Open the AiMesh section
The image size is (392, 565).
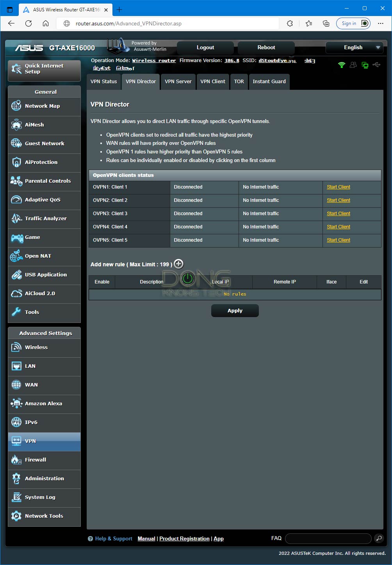[44, 125]
